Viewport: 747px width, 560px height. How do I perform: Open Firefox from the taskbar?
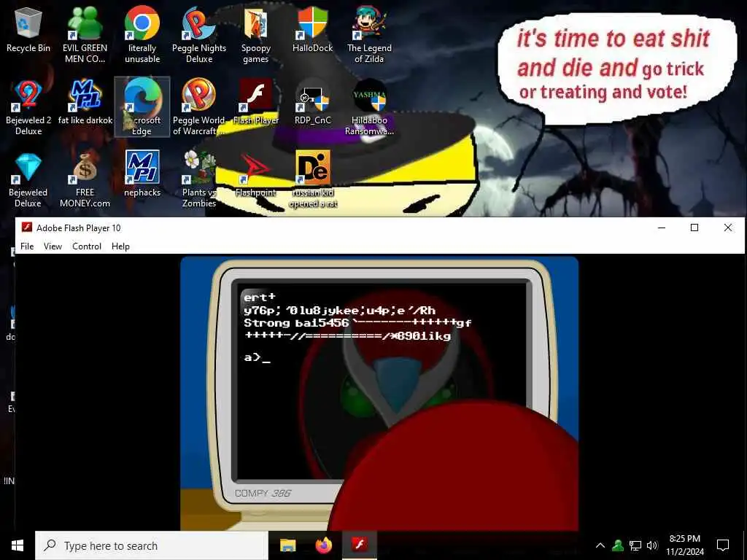tap(323, 545)
